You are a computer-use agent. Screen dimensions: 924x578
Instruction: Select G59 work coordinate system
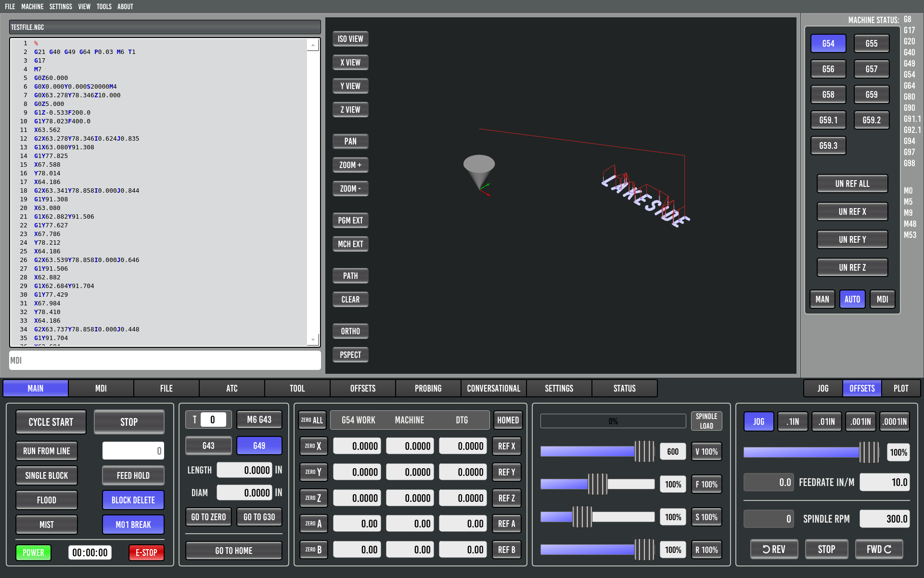click(x=872, y=95)
